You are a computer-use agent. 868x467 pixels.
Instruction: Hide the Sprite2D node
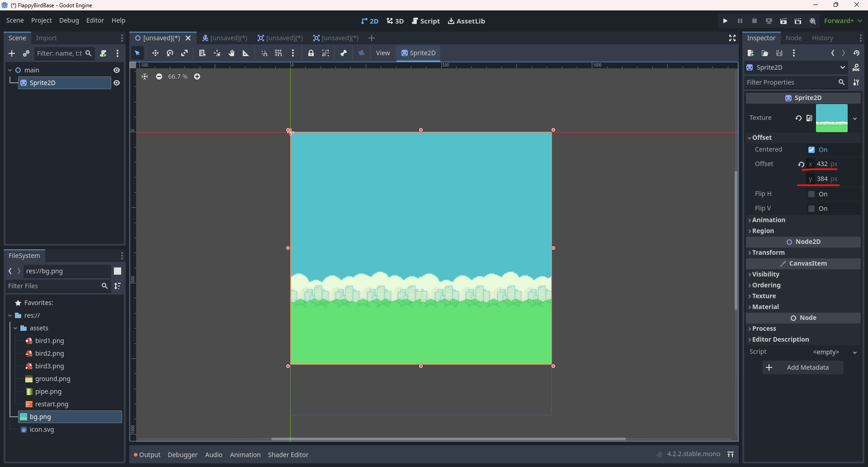click(117, 83)
